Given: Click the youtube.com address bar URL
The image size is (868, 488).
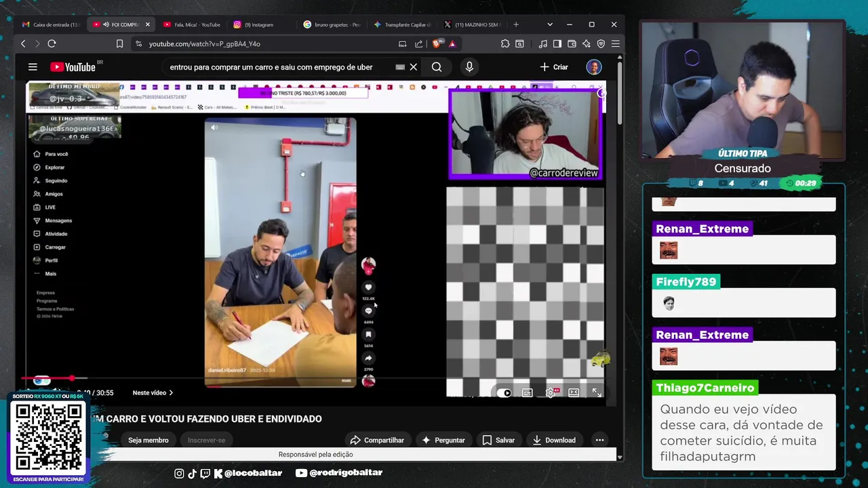Looking at the screenshot, I should click(x=205, y=44).
